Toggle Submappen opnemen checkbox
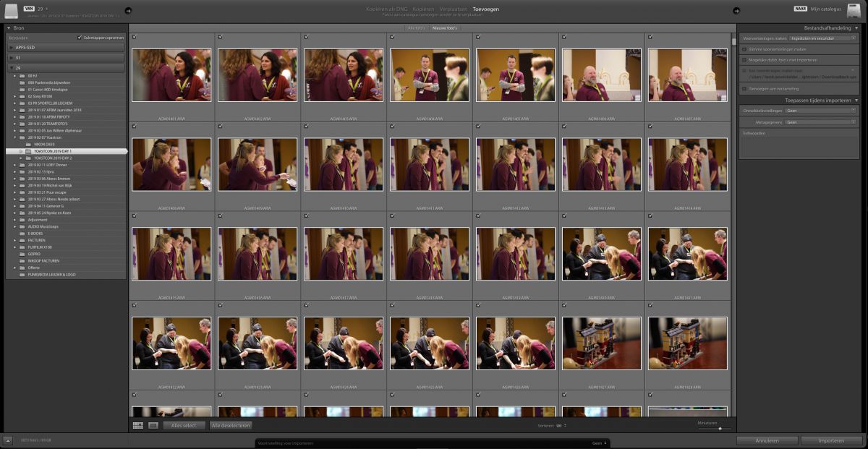 pos(80,38)
